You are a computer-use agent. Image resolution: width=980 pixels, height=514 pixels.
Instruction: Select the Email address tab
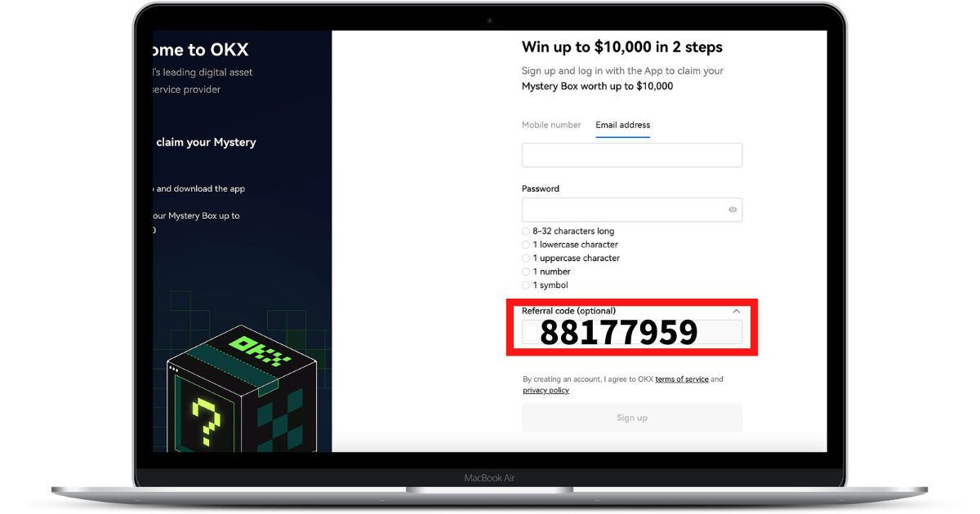click(x=623, y=125)
